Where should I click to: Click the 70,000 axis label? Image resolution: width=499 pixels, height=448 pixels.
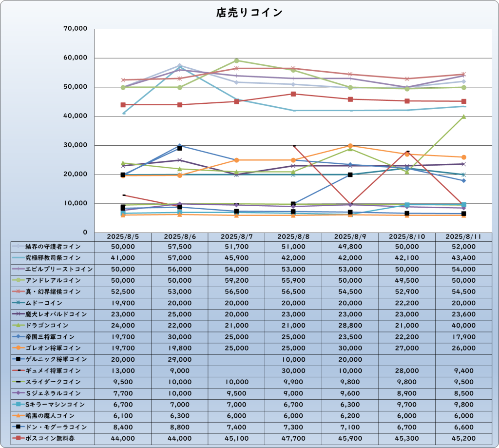(76, 29)
